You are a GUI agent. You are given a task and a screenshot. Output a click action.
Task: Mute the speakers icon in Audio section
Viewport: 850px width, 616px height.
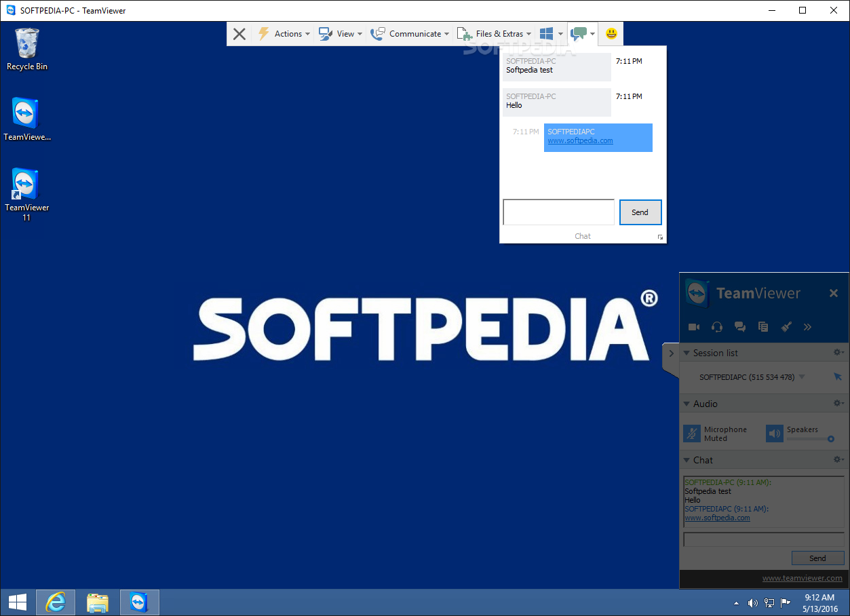coord(775,434)
